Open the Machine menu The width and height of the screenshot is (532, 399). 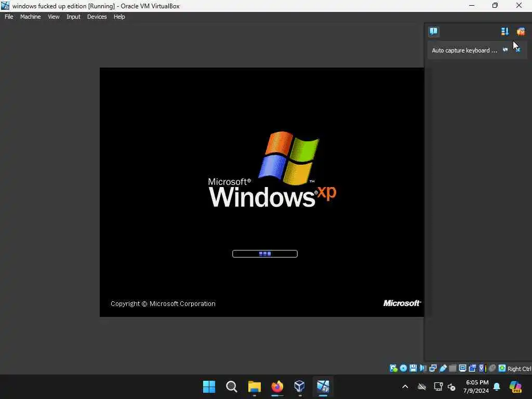[30, 17]
